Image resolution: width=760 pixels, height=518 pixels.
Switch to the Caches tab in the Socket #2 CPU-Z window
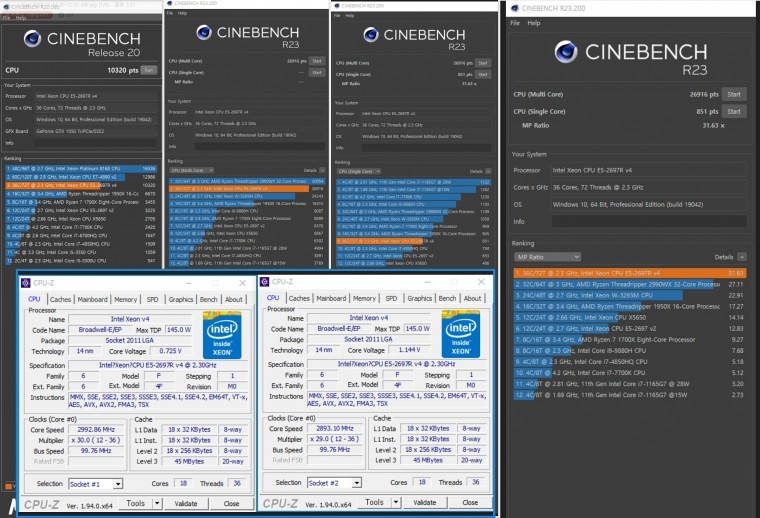(299, 298)
